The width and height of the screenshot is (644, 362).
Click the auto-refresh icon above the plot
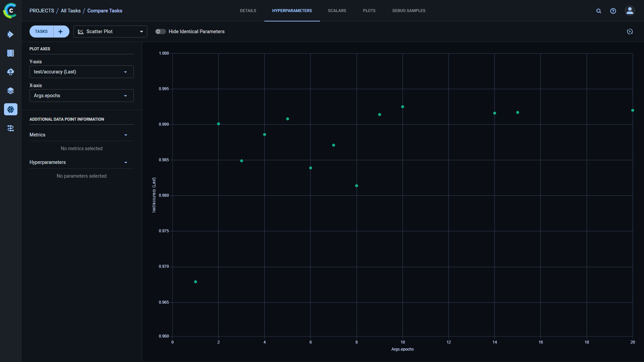point(630,32)
